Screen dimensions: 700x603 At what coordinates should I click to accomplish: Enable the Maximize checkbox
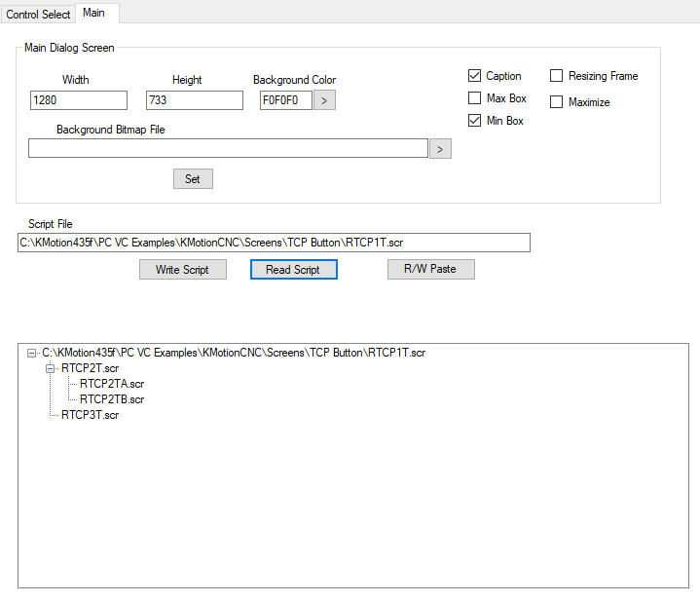click(557, 102)
